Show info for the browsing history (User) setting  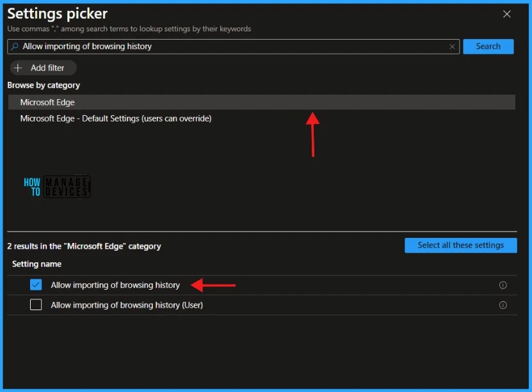[x=503, y=305]
